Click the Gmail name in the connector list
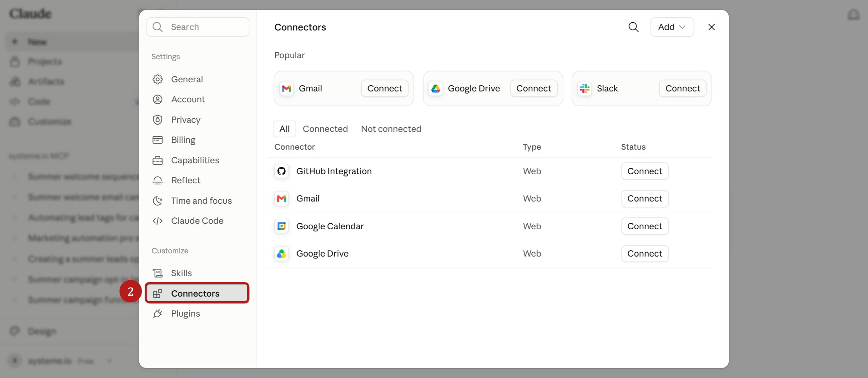 (x=308, y=198)
